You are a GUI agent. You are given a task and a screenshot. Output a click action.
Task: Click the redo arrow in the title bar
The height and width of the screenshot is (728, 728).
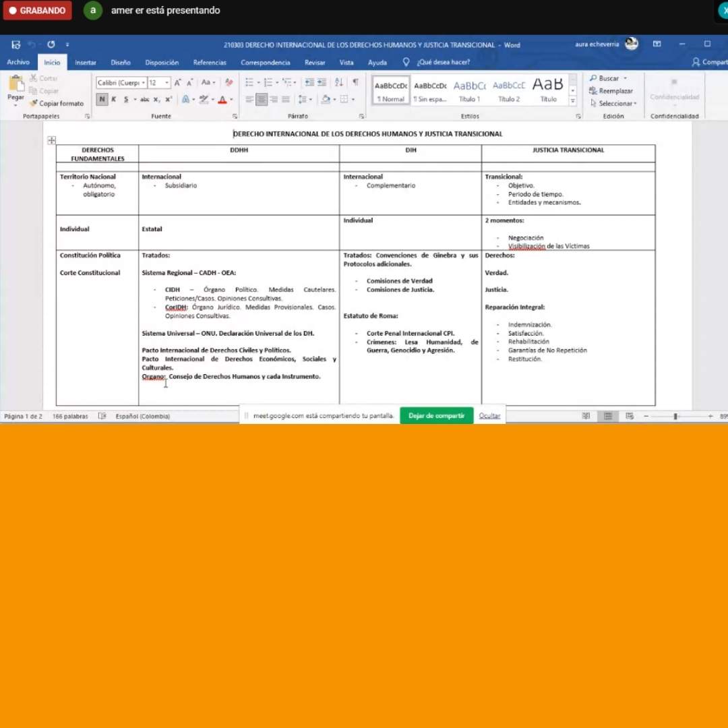[51, 44]
